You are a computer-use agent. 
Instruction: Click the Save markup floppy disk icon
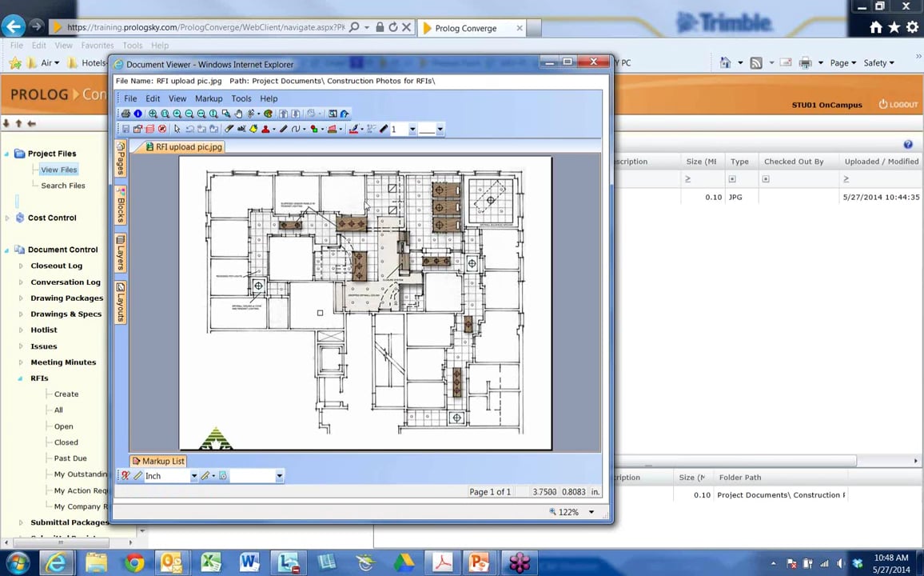pos(125,129)
